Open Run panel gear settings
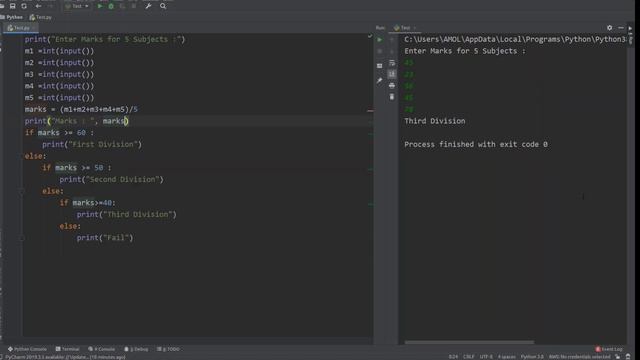The width and height of the screenshot is (640, 360). click(x=609, y=28)
